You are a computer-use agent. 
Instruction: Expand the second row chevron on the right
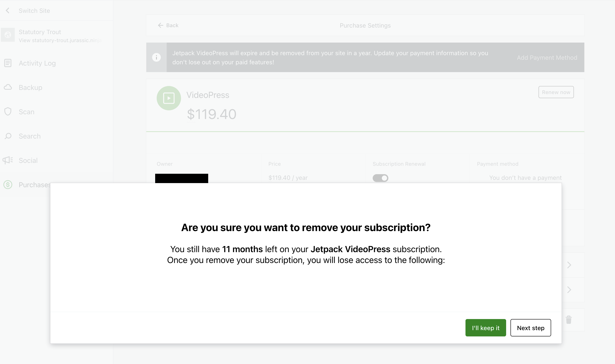point(569,290)
